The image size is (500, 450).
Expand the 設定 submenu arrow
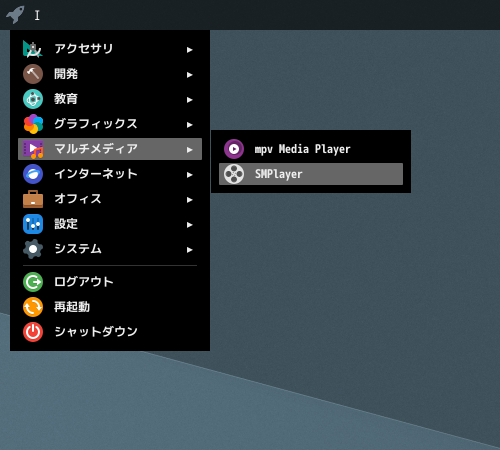pos(190,225)
